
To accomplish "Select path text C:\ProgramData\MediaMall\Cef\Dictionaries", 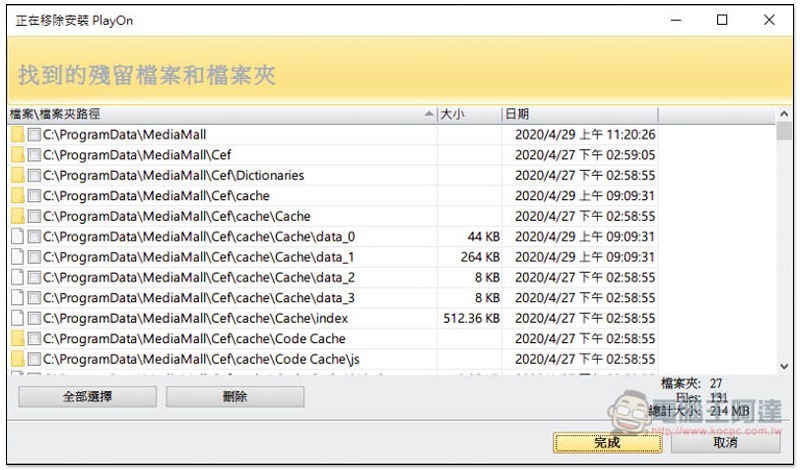I will pyautogui.click(x=173, y=176).
